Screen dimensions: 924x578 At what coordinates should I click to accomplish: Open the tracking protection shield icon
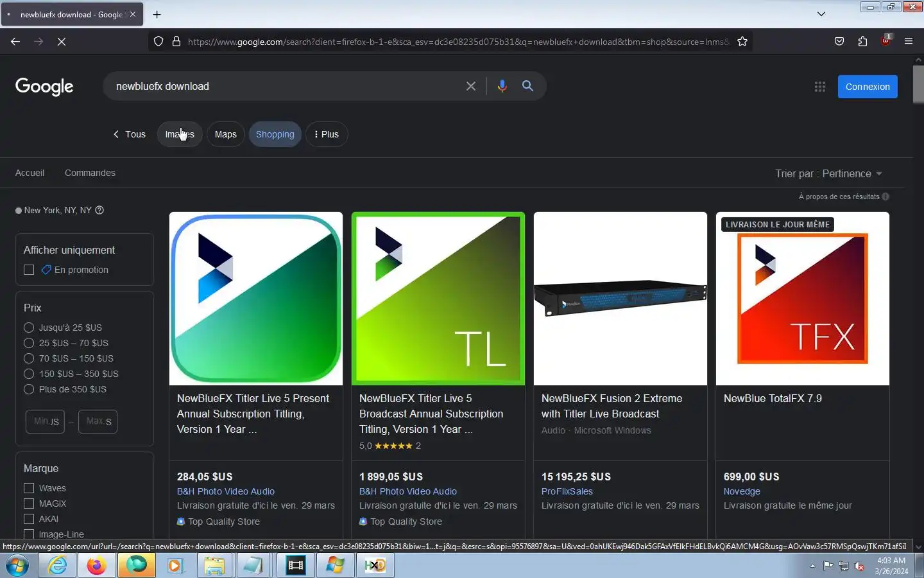click(x=158, y=42)
